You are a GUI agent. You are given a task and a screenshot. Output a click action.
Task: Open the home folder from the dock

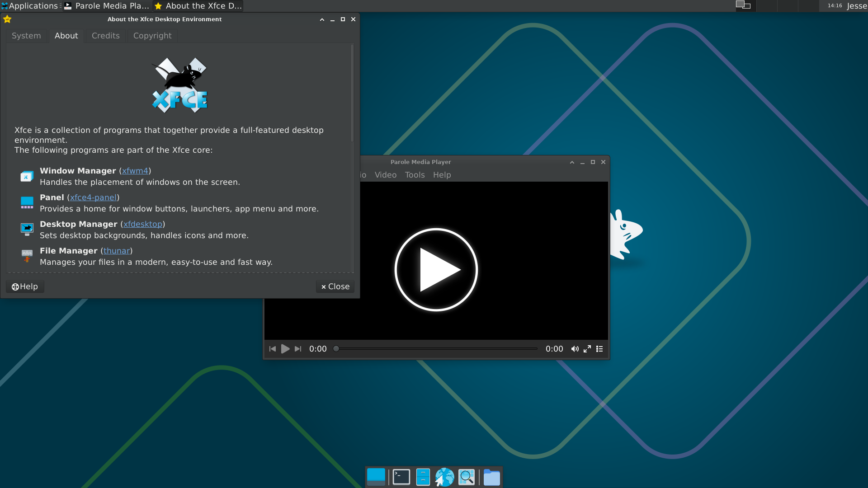point(492,477)
